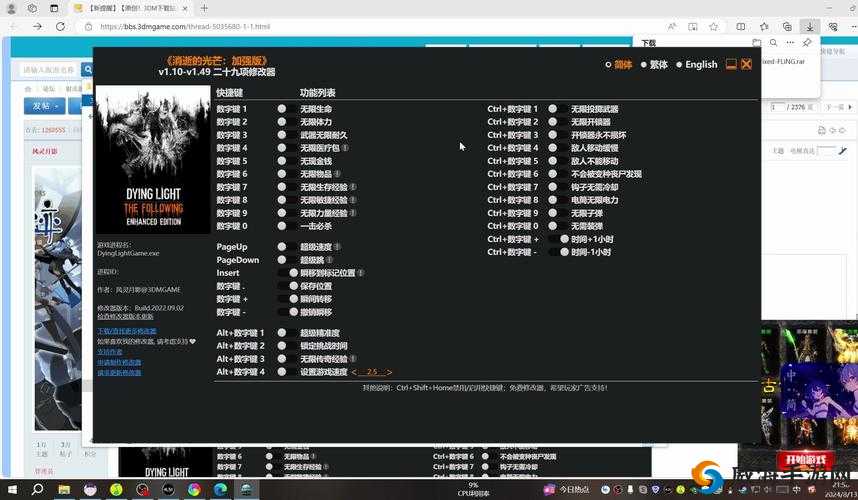Viewport: 858px width, 500px height.
Task: Toggle Ctrl+数字键 - 时间-1小时 switch
Action: click(560, 252)
